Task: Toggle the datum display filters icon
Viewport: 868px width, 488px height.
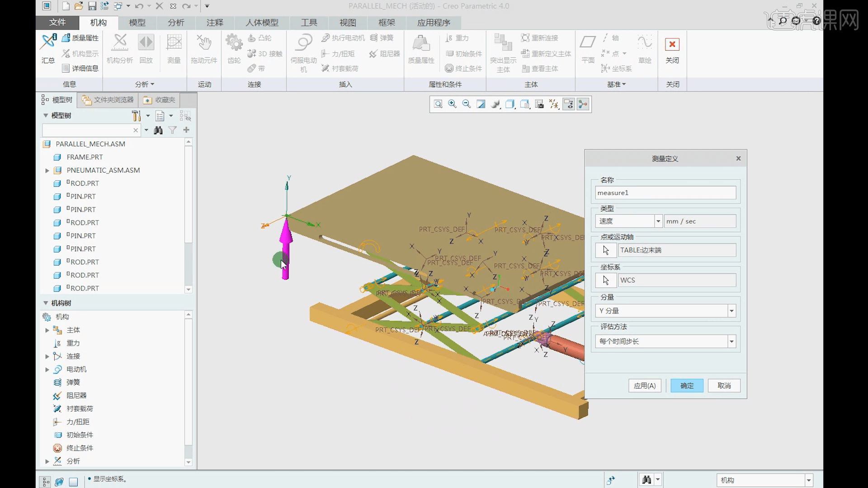Action: pos(554,104)
